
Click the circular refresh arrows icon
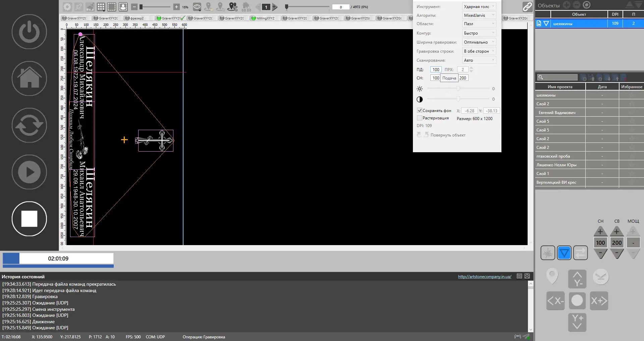pyautogui.click(x=29, y=125)
